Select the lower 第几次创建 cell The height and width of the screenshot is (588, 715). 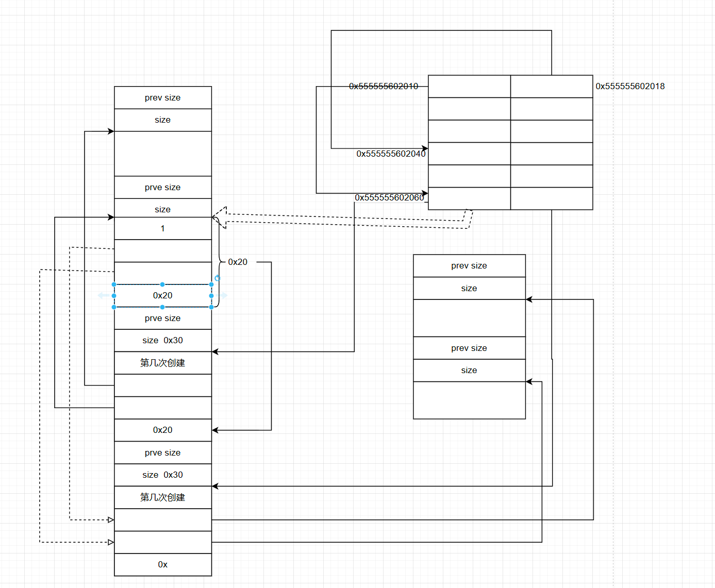click(163, 497)
